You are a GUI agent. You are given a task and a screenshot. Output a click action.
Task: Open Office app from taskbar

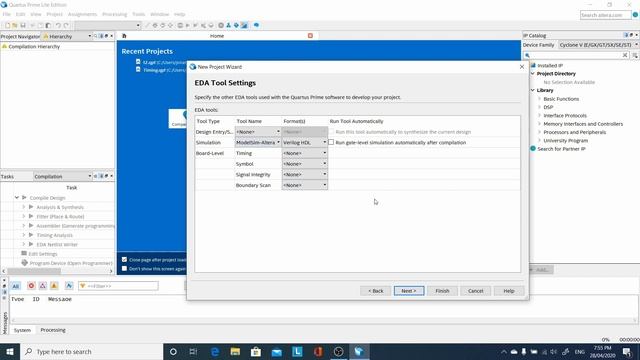tap(318, 351)
